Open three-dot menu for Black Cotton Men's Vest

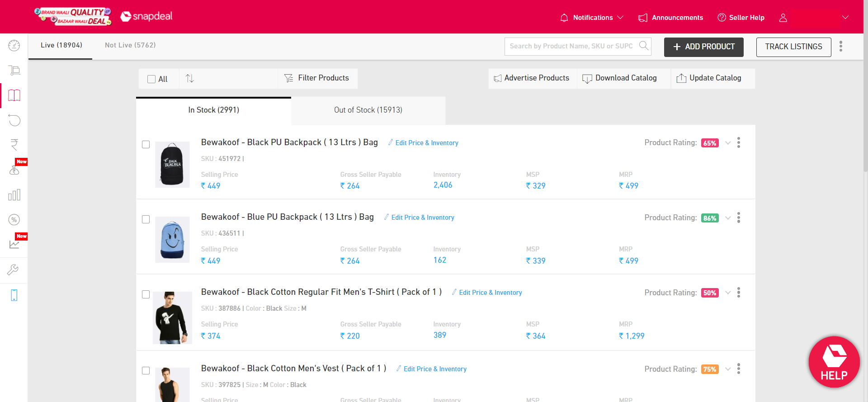click(x=739, y=369)
